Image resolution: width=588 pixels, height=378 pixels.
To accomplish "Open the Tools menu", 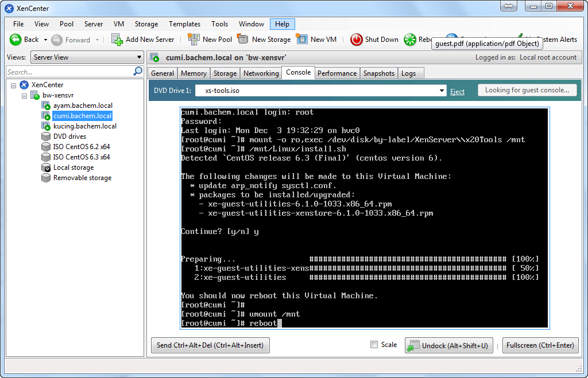I will [219, 24].
